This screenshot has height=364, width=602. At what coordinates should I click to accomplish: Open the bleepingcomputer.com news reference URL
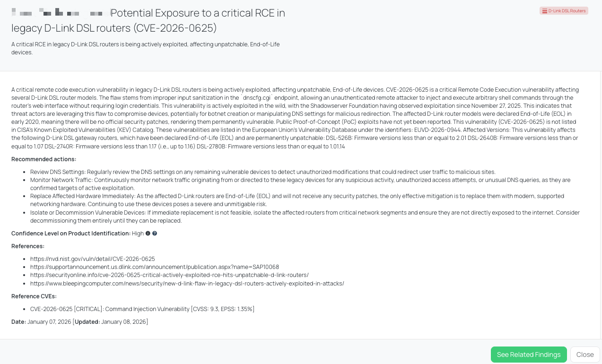(x=187, y=284)
